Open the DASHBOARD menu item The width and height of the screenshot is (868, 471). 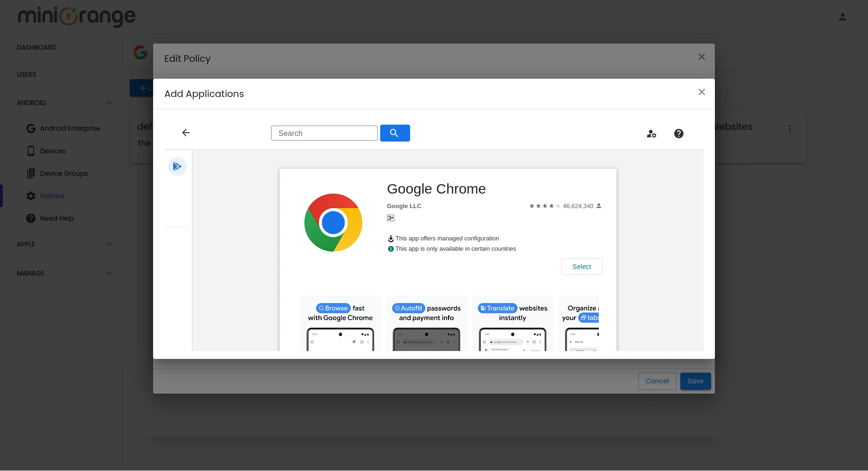tap(37, 47)
